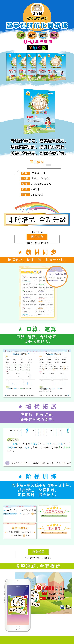74x644 pixels.
Task: Click the 图书特色 orange label
Action: click(x=37, y=236)
